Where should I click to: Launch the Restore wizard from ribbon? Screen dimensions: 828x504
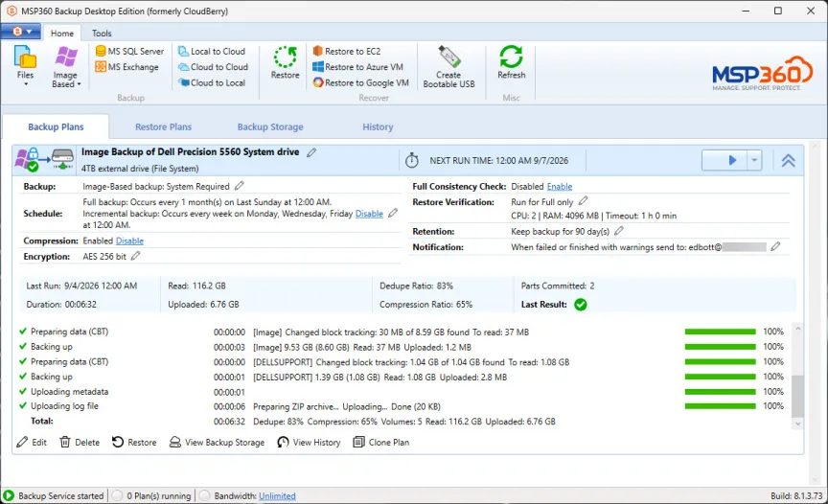click(286, 63)
